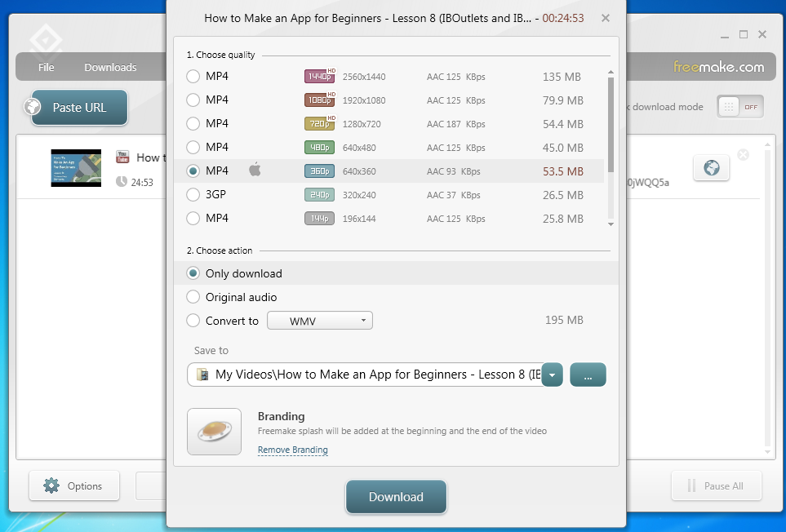Click the 240p quality badge
This screenshot has height=532, width=786.
(x=319, y=194)
